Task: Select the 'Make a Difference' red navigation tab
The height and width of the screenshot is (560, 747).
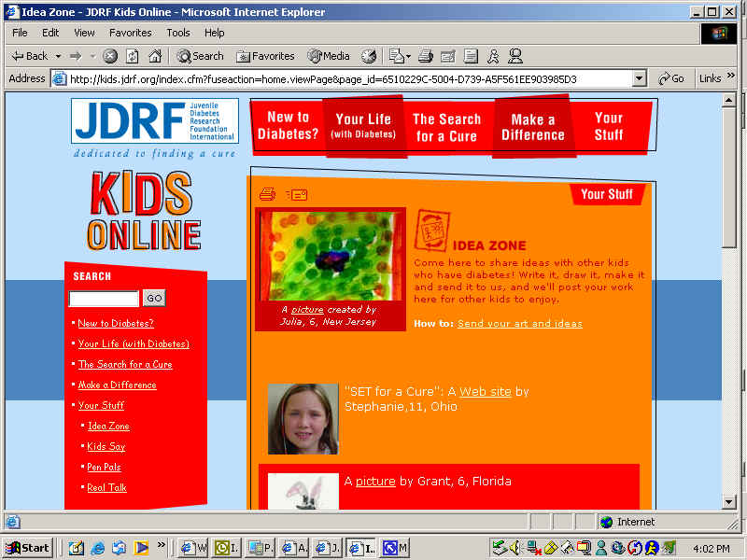Action: tap(532, 127)
